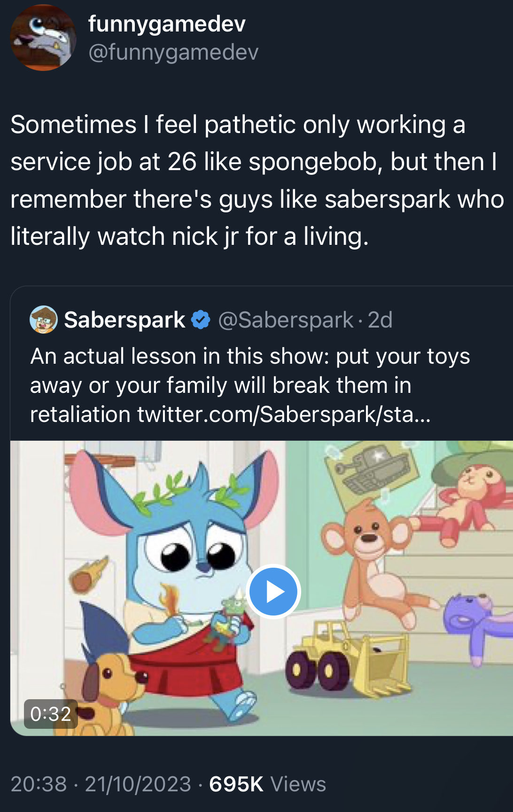Viewport: 513px width, 812px height.
Task: Tap the blue verified badge
Action: coord(201,320)
